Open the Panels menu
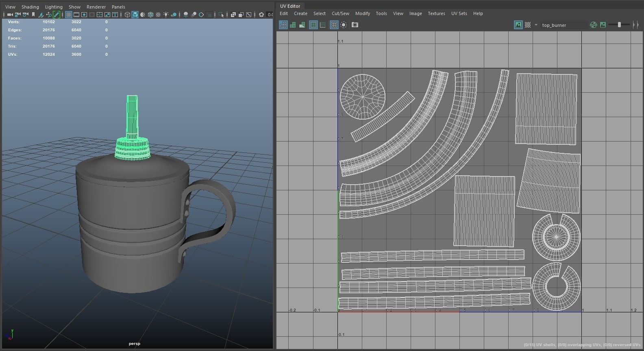This screenshot has width=644, height=351. click(x=118, y=7)
